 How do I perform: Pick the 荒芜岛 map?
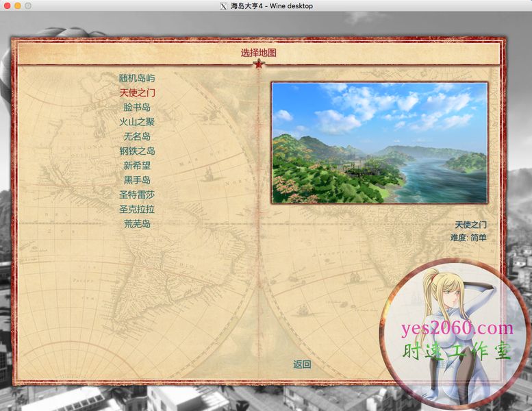pyautogui.click(x=137, y=224)
